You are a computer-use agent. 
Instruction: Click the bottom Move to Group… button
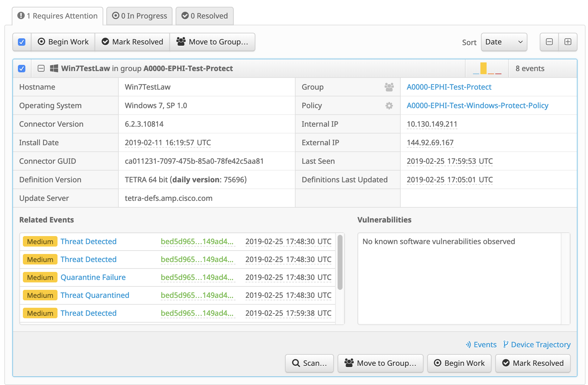[x=381, y=363]
